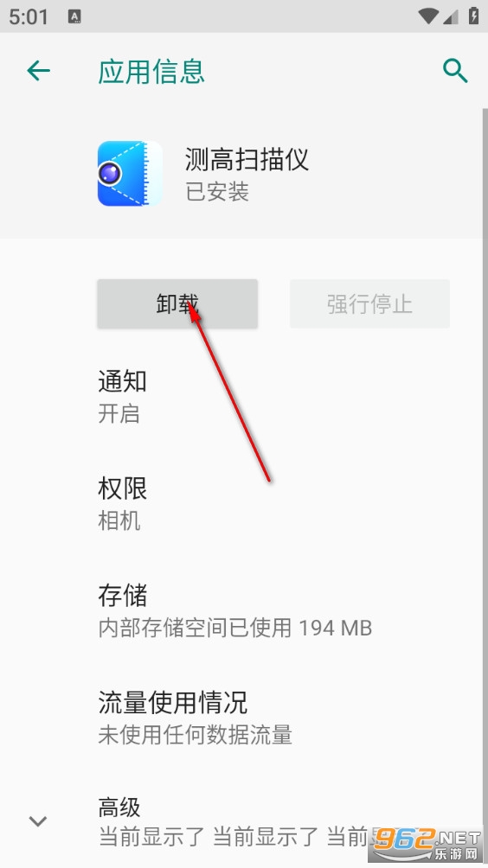This screenshot has height=868, width=488.
Task: Open the 存储 storage entry
Action: [244, 610]
